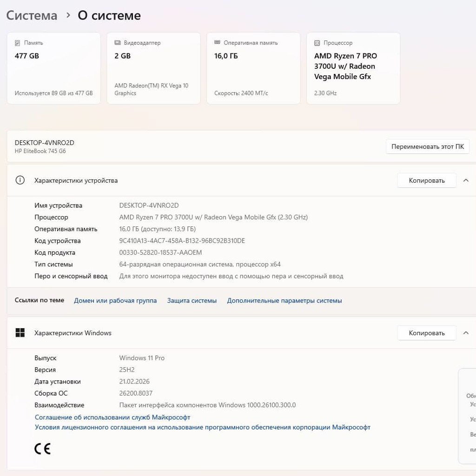Open Домен или рабочая группа link
Viewport: 476px width, 476px height.
click(x=115, y=301)
